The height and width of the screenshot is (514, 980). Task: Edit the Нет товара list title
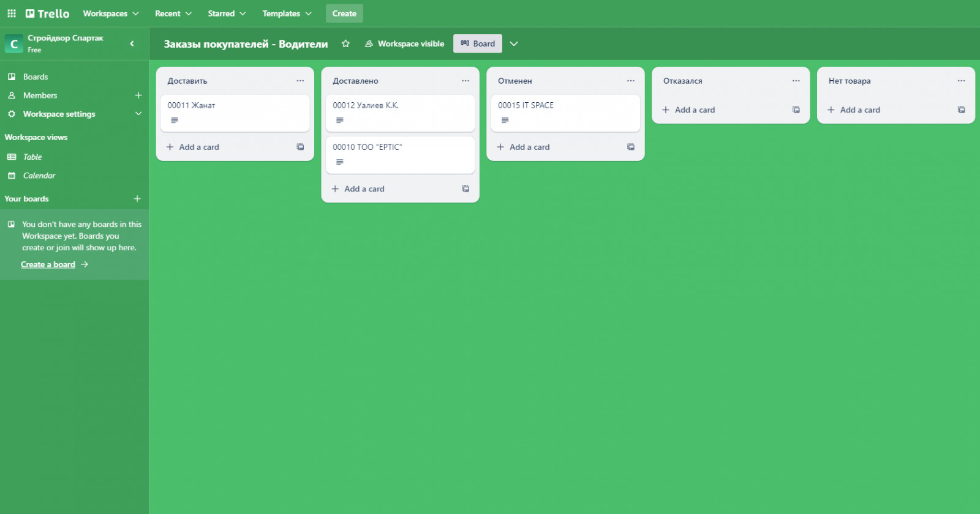tap(850, 81)
